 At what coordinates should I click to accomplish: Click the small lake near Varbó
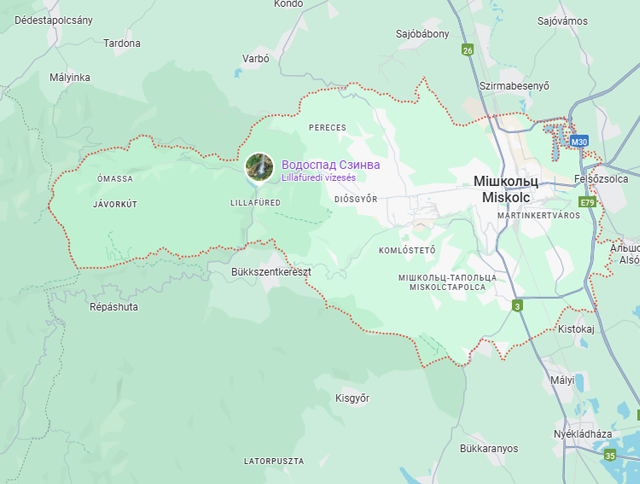point(238,73)
